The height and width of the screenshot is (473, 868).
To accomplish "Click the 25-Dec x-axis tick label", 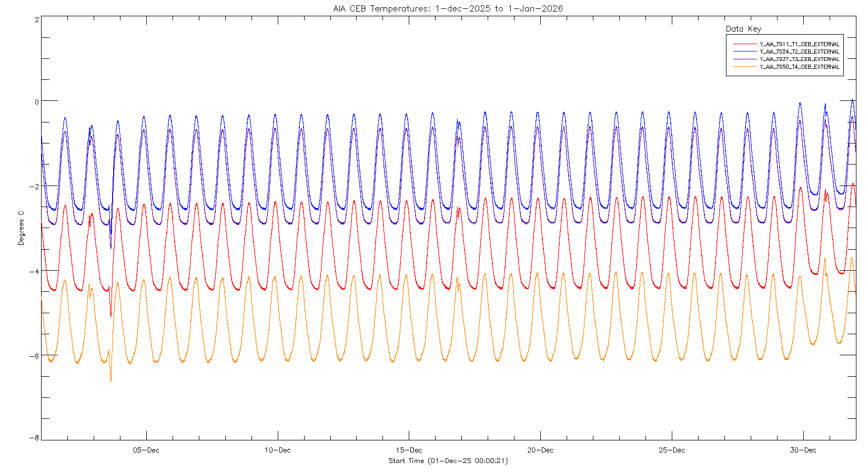I will point(672,450).
